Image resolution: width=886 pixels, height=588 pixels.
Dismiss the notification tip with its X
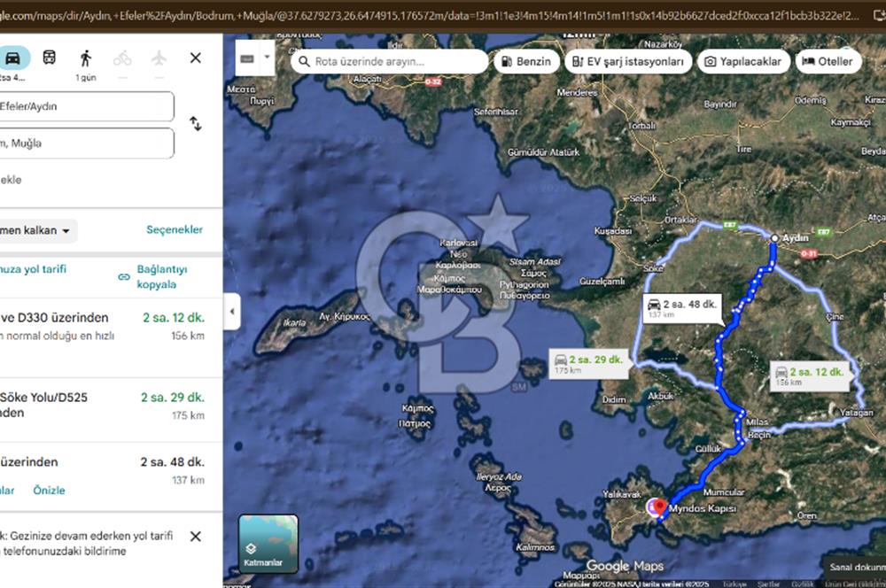(196, 536)
